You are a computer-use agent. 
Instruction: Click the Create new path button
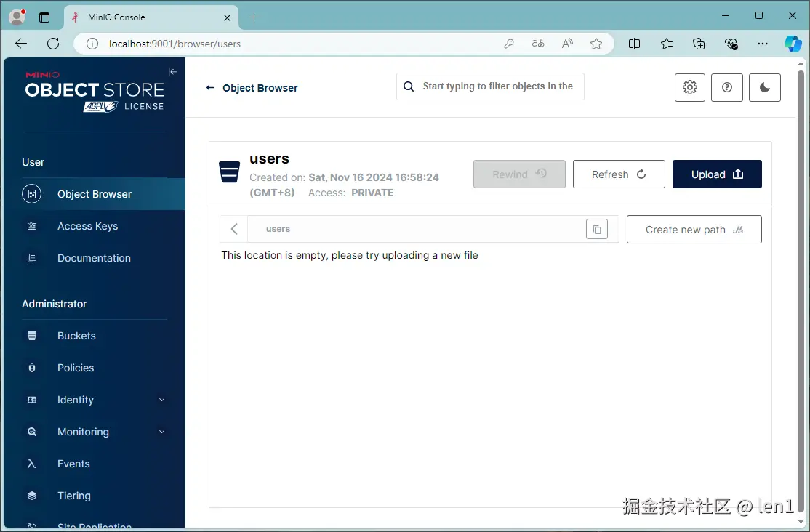[x=694, y=230]
